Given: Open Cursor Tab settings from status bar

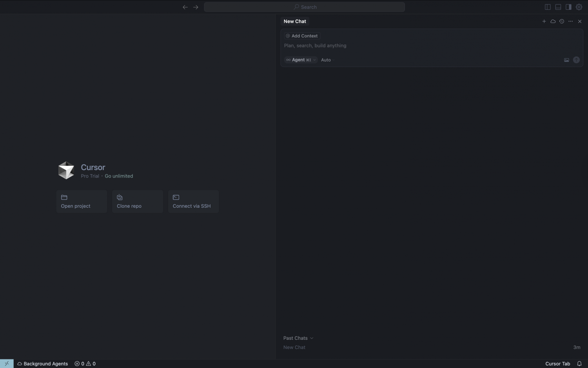Looking at the screenshot, I should pyautogui.click(x=557, y=363).
